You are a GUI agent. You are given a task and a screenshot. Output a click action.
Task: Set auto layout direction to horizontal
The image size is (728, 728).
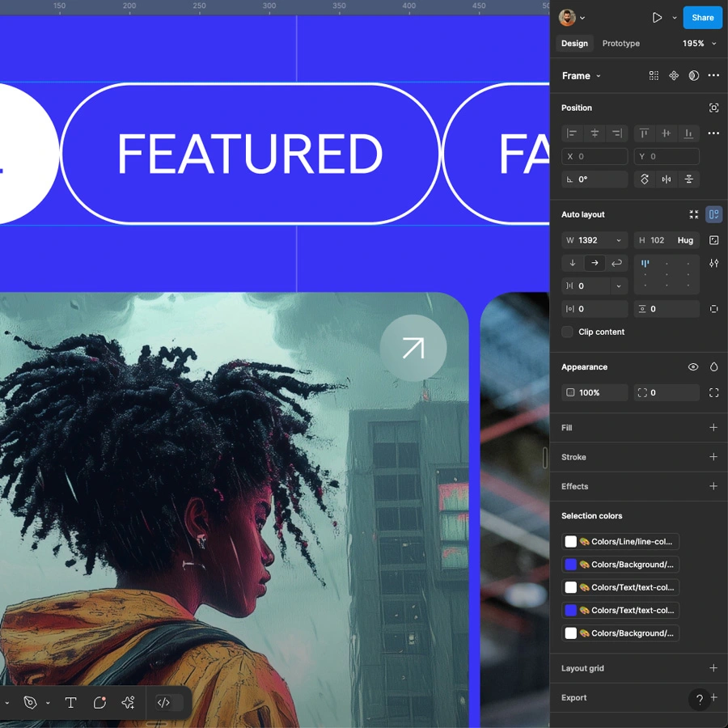pyautogui.click(x=595, y=263)
